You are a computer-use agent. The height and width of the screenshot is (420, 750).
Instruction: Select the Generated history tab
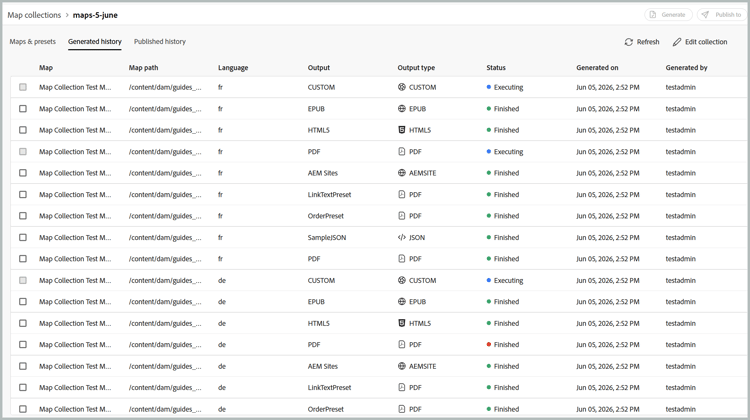coord(95,42)
